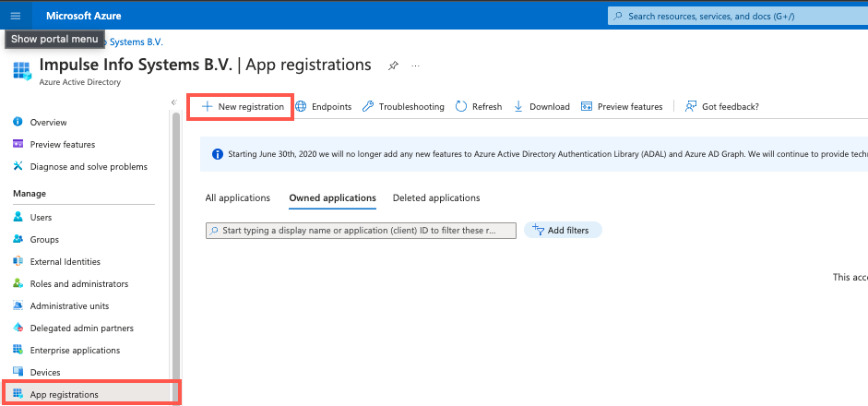Click the Troubleshooting toolbar button
This screenshot has height=406, width=868.
point(403,106)
